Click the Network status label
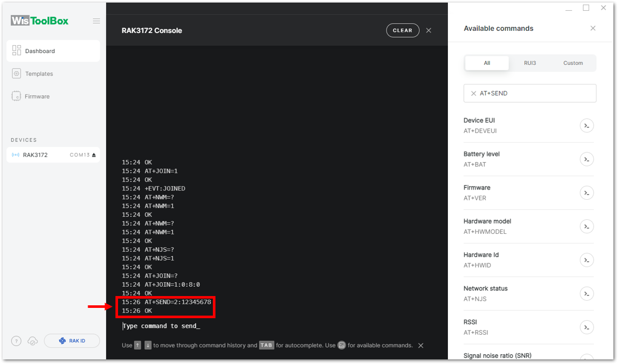Viewport: 618px width, 364px height. point(485,288)
